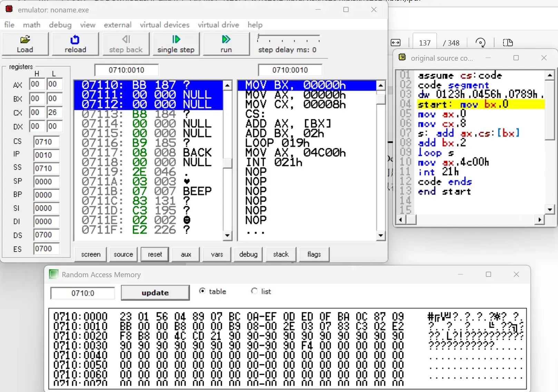
Task: Open the debug log button
Action: (x=248, y=254)
